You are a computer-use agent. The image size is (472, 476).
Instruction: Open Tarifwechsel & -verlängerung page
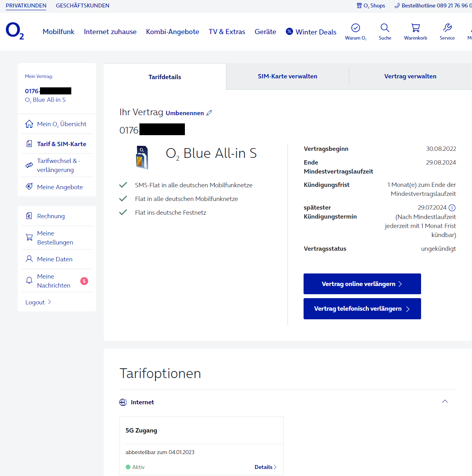click(57, 165)
